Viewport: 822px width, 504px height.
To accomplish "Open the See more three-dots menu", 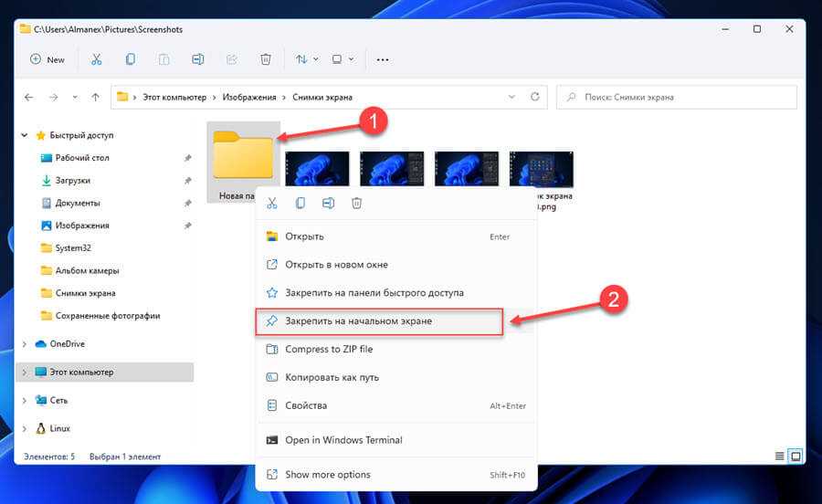I will click(383, 59).
